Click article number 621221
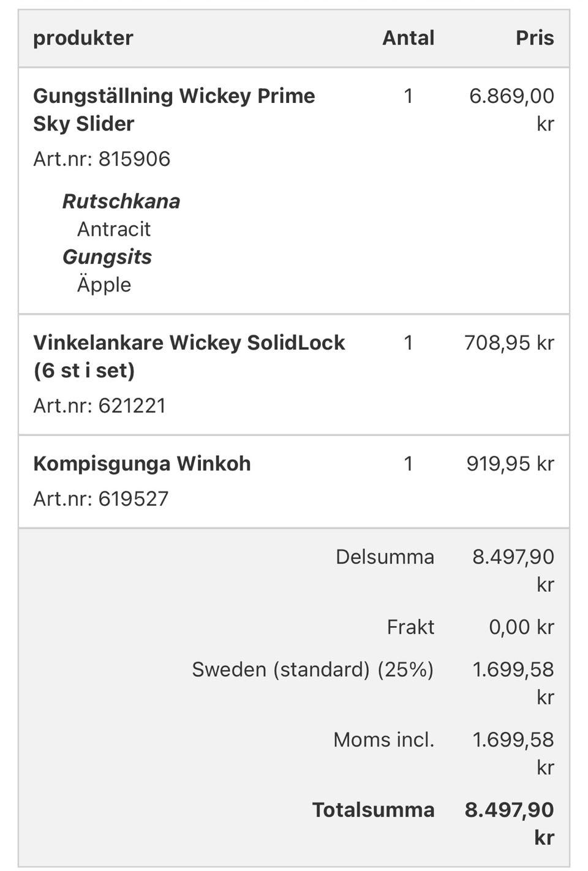Image resolution: width=588 pixels, height=871 pixels. click(99, 405)
